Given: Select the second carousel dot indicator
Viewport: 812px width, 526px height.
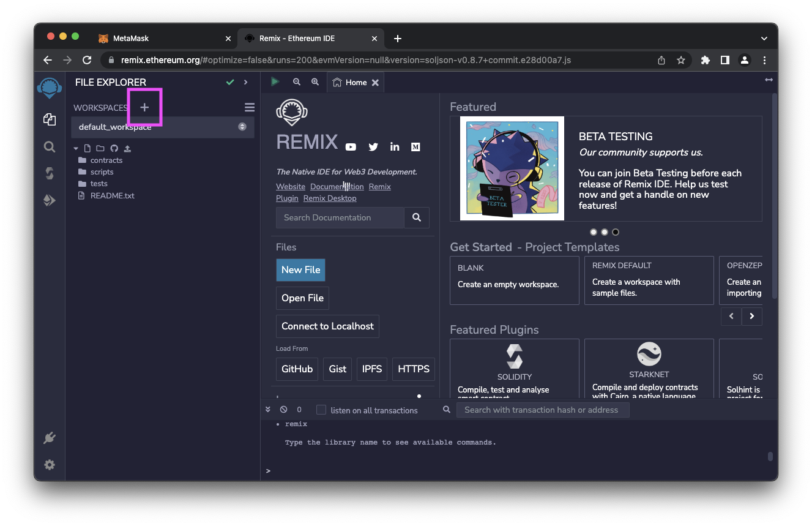Looking at the screenshot, I should [605, 232].
